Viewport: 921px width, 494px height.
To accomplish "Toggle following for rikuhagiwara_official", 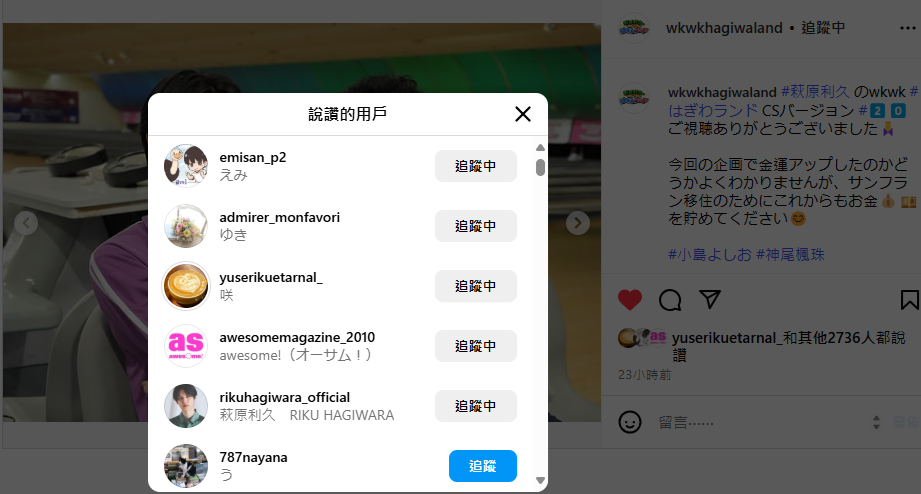I will 476,406.
